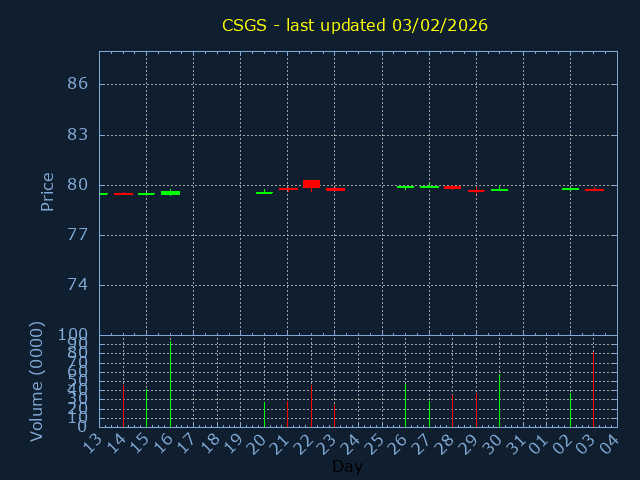
Task: Click the 83 price tick label
Action: [x=78, y=134]
